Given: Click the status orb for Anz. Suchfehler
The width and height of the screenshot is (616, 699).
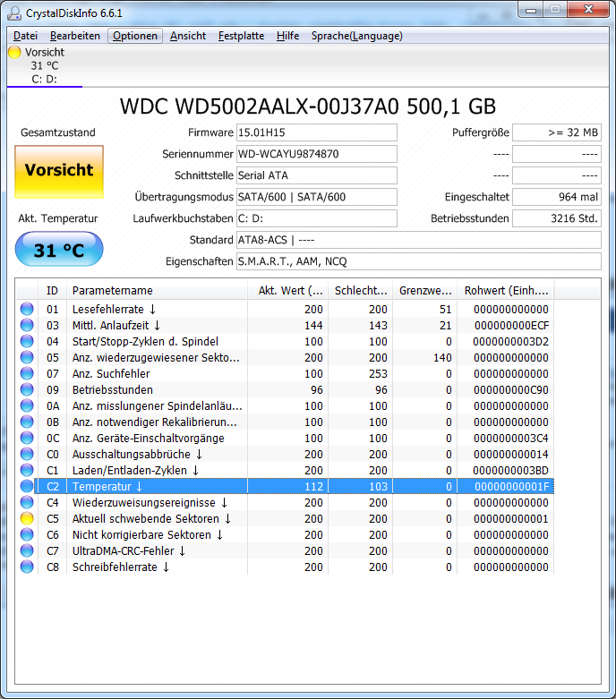Looking at the screenshot, I should (x=27, y=373).
